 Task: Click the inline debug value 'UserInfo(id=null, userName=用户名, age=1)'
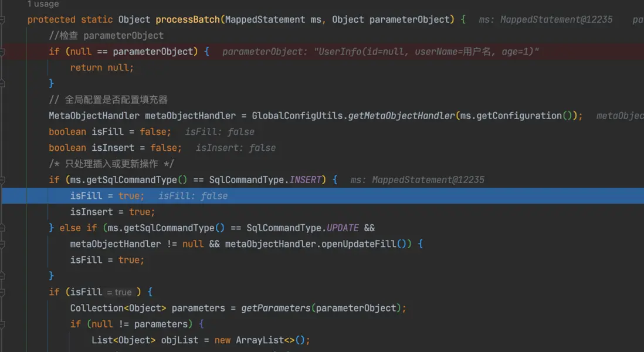tap(426, 52)
